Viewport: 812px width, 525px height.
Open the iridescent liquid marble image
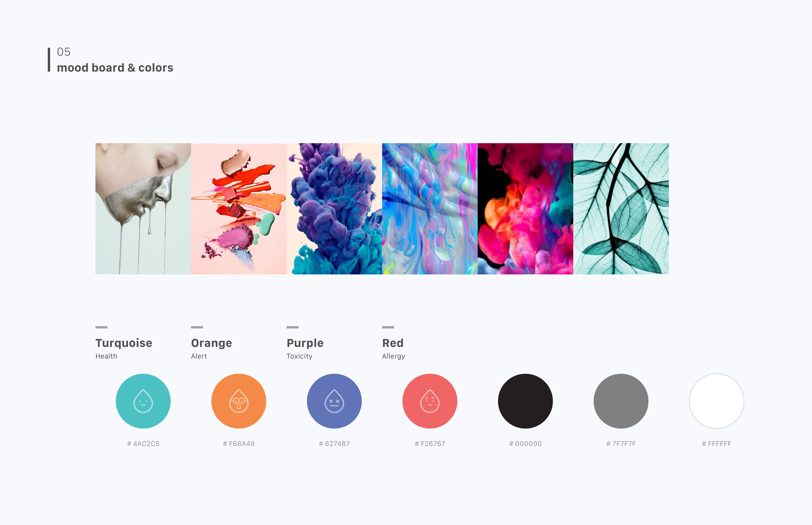430,208
